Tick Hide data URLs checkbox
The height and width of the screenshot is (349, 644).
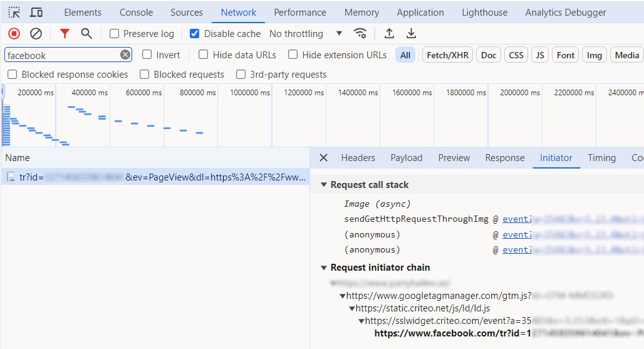click(x=203, y=55)
